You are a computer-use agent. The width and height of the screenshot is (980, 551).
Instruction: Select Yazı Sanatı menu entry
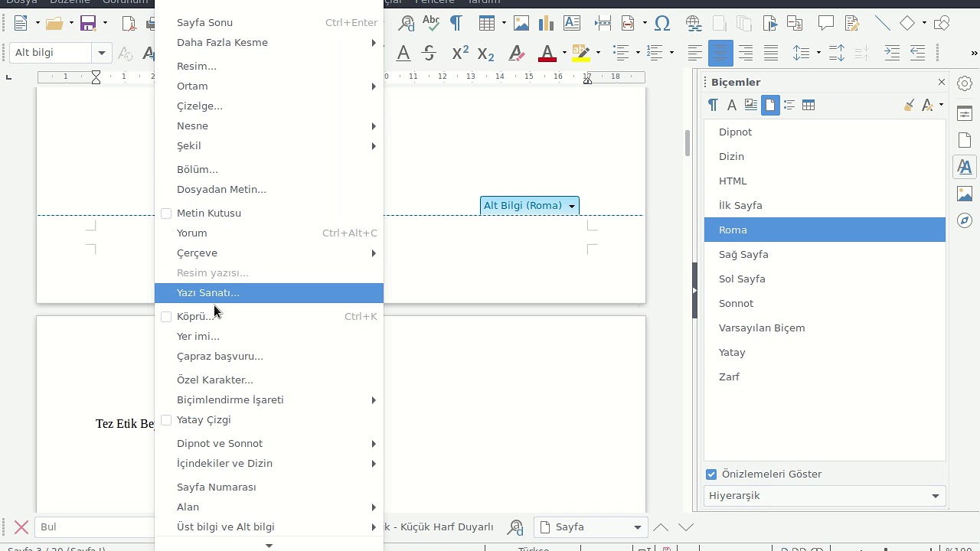[269, 292]
